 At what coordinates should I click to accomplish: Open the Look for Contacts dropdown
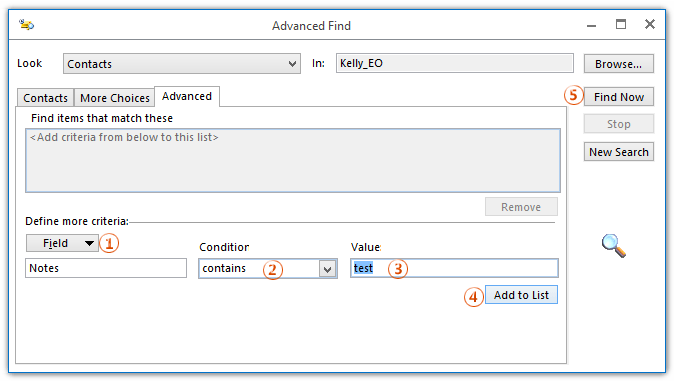(x=182, y=64)
